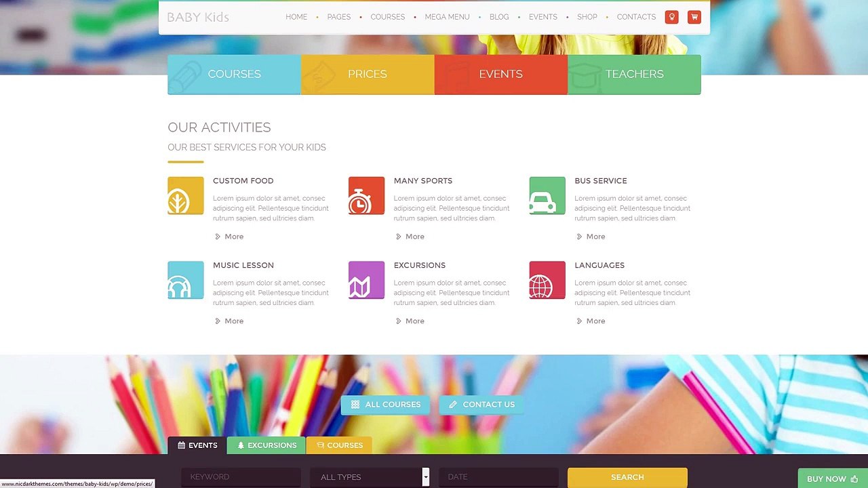Click the red Events tile
This screenshot has width=868, height=488.
tap(501, 75)
